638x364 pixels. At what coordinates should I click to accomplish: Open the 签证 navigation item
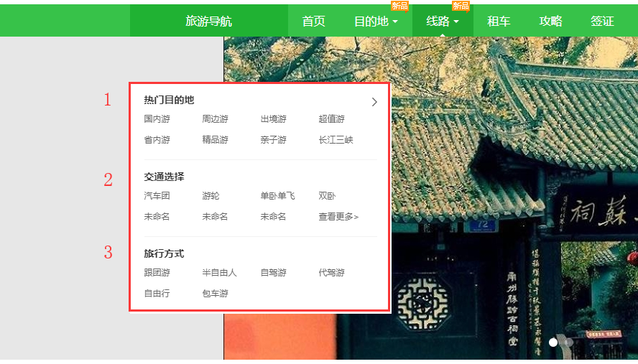(602, 22)
